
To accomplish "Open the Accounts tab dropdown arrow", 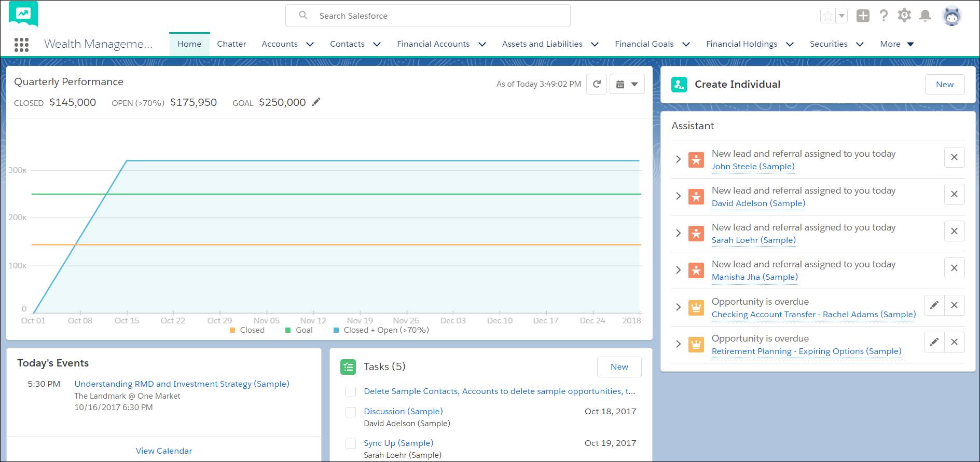I will coord(310,45).
